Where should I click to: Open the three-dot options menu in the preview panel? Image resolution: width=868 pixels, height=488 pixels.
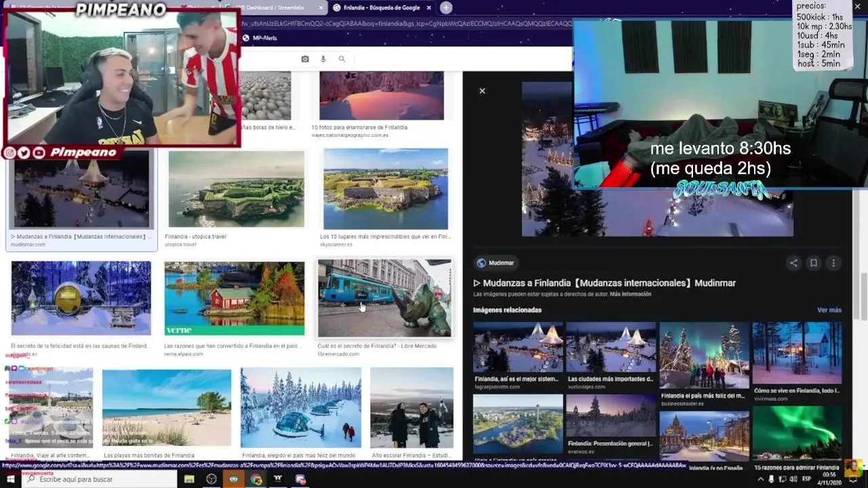(833, 263)
